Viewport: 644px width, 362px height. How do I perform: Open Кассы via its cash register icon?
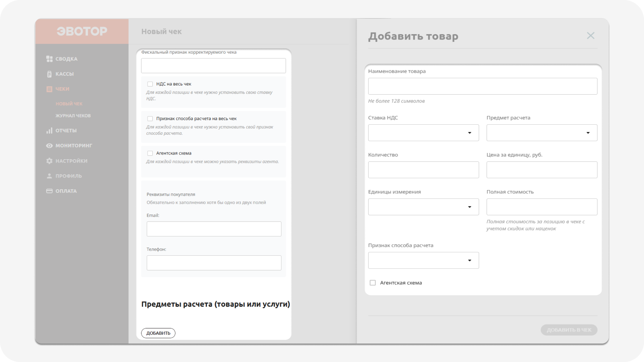(49, 74)
